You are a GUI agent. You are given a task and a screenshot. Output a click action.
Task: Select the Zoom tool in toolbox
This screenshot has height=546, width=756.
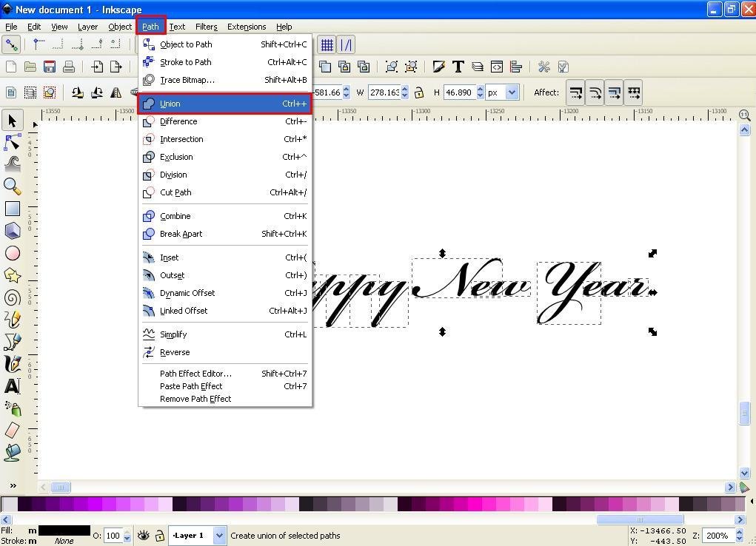[12, 186]
